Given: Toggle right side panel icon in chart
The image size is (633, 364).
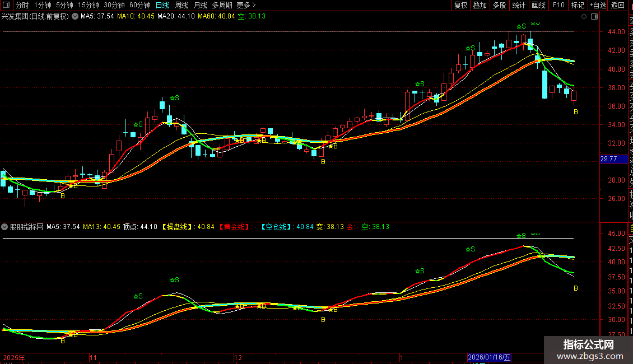Looking at the screenshot, I should pyautogui.click(x=594, y=17).
